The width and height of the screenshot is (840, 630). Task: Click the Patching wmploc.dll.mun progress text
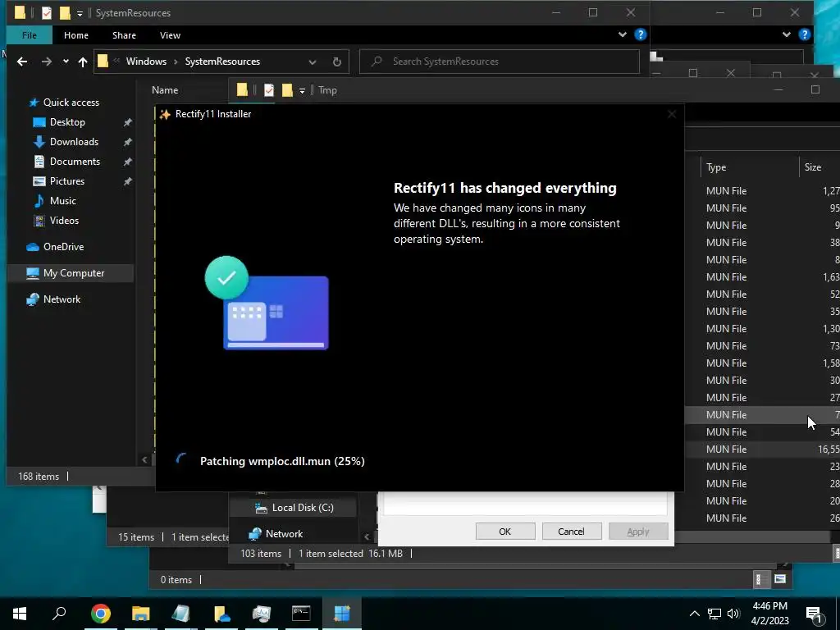(x=282, y=461)
